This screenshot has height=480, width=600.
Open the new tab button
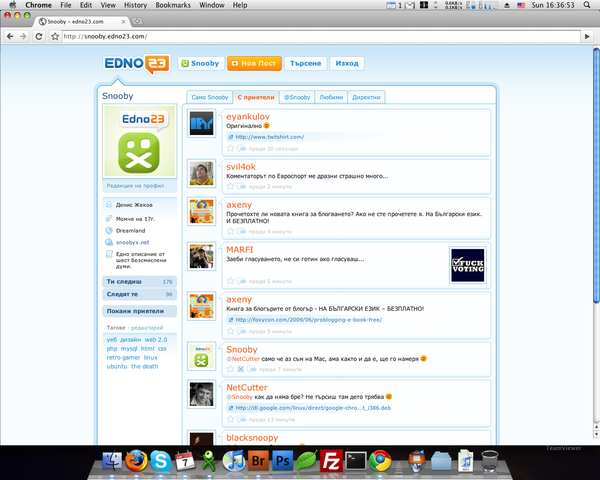click(x=137, y=21)
